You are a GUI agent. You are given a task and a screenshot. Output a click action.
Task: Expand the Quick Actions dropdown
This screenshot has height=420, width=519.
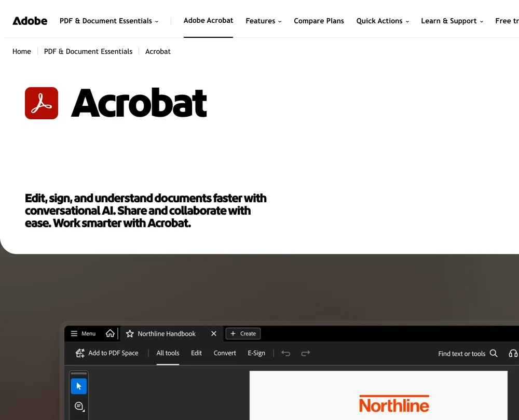(383, 21)
